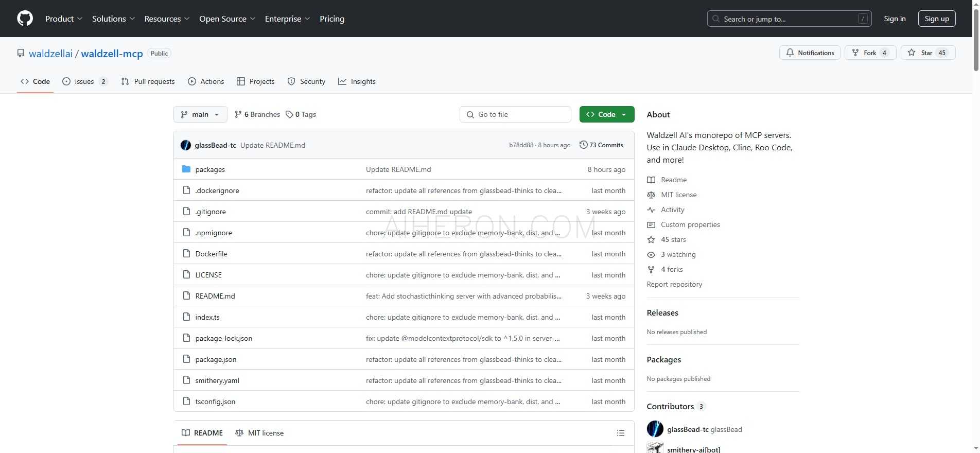
Task: Open the .npmignore file
Action: (x=214, y=233)
